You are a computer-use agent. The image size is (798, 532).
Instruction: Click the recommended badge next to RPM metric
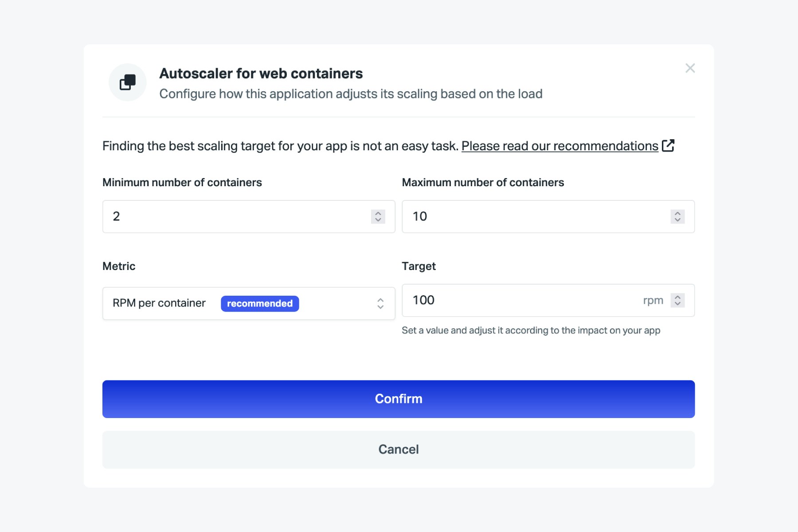(x=260, y=303)
